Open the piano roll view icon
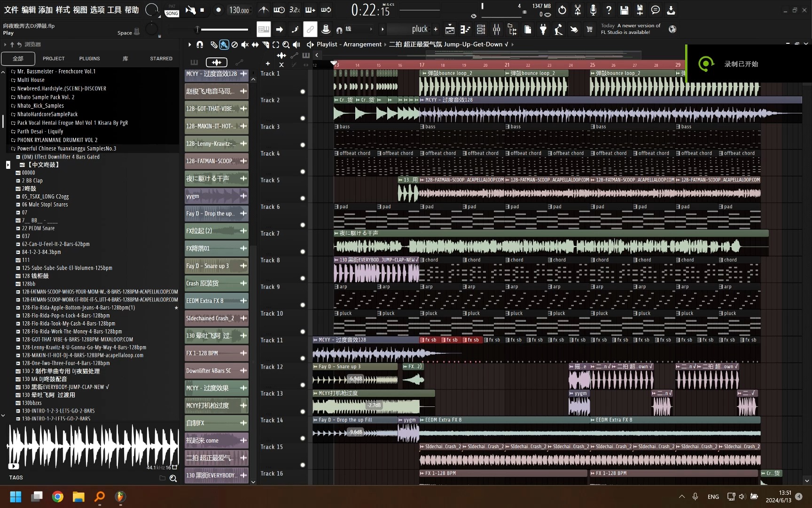812x508 pixels. (465, 30)
